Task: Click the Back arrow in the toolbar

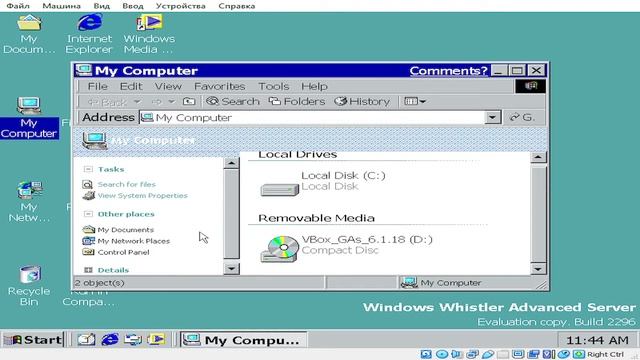Action: (x=107, y=102)
